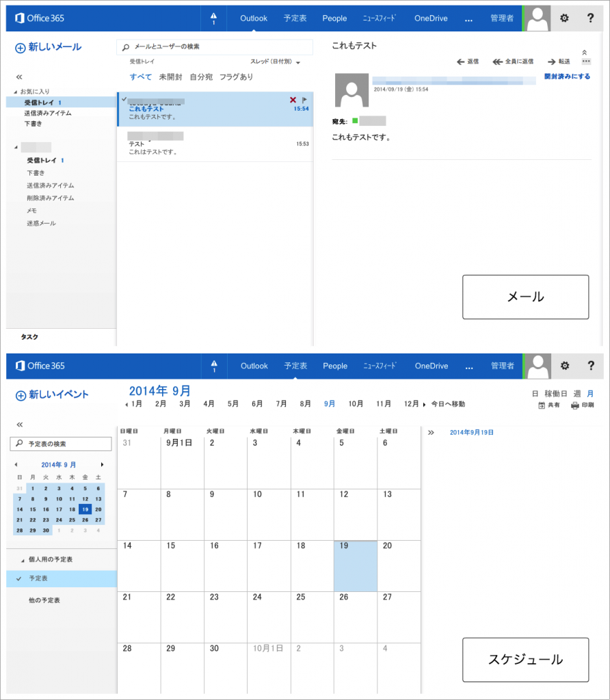Click 他の予定表 in calendar sidebar
The width and height of the screenshot is (610, 700).
click(44, 600)
